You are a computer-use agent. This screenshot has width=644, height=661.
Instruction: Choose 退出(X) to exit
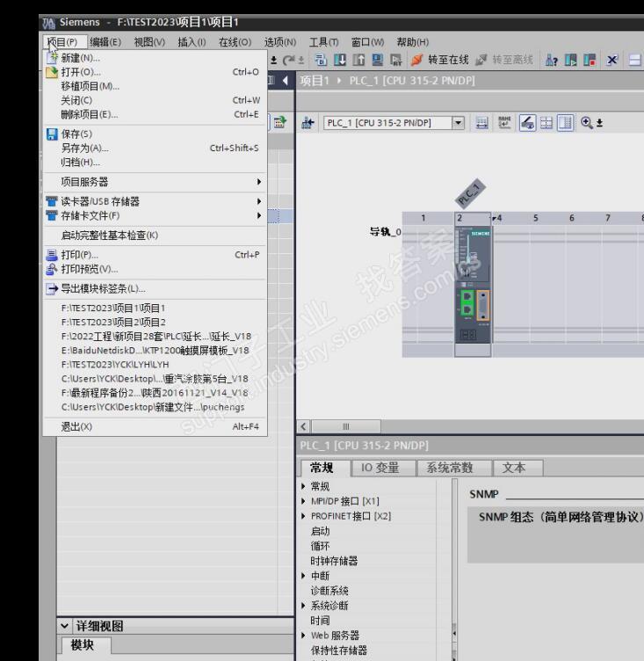click(x=156, y=426)
